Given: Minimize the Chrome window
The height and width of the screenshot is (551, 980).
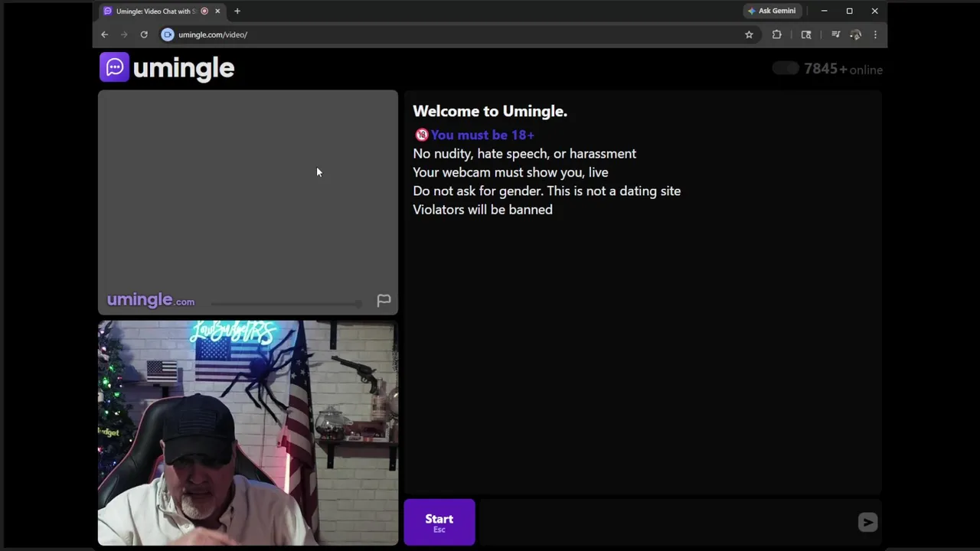Looking at the screenshot, I should click(824, 11).
